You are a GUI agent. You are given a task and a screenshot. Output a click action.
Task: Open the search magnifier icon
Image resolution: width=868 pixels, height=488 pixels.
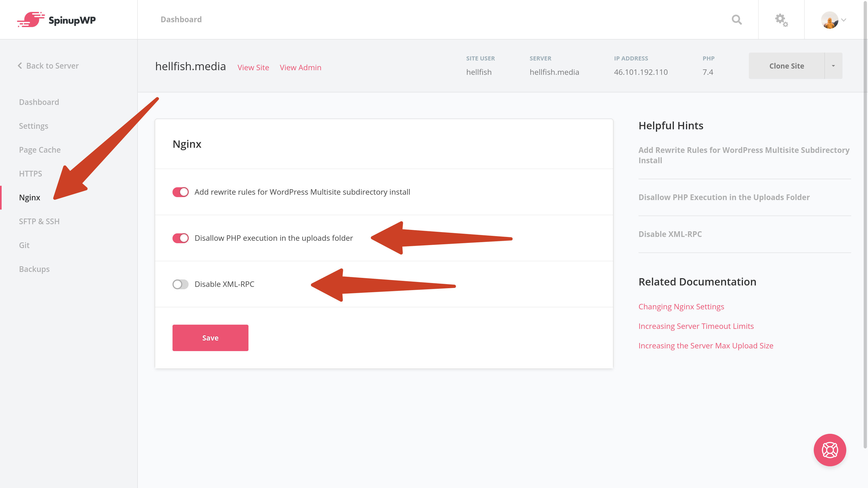pos(737,20)
